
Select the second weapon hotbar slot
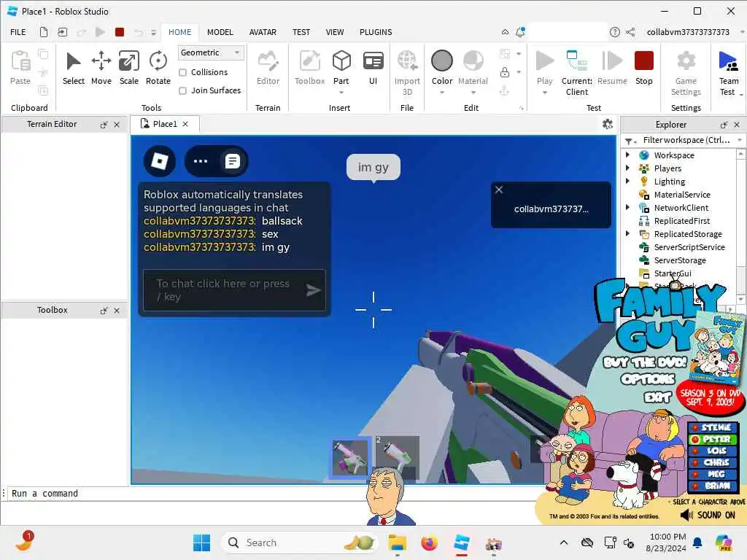pyautogui.click(x=398, y=456)
